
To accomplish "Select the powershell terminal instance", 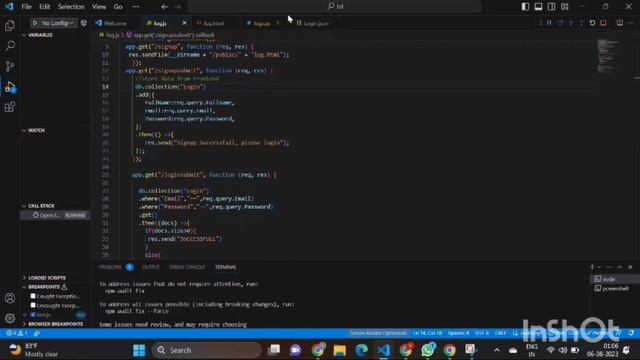I will click(614, 289).
